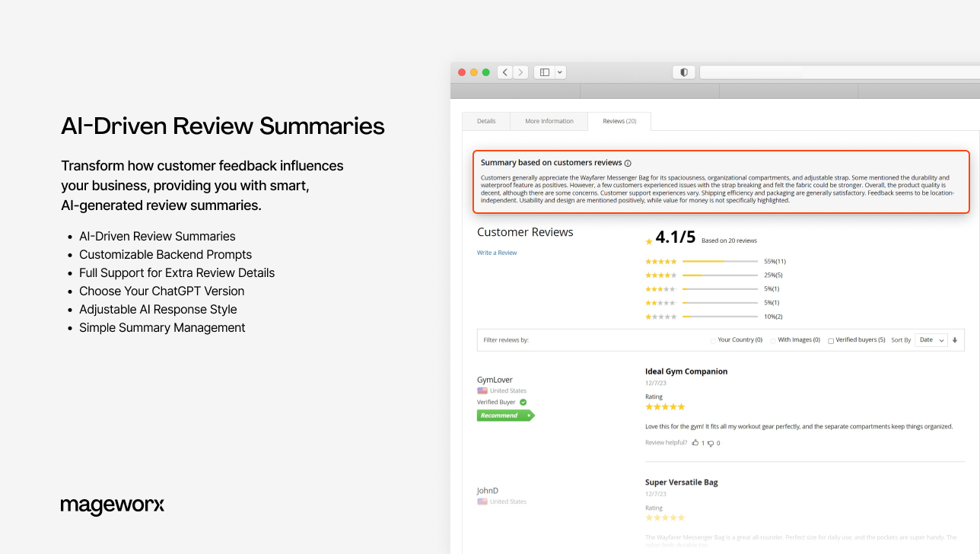
Task: Click the thumbs down icon on GymLover's review
Action: click(711, 443)
